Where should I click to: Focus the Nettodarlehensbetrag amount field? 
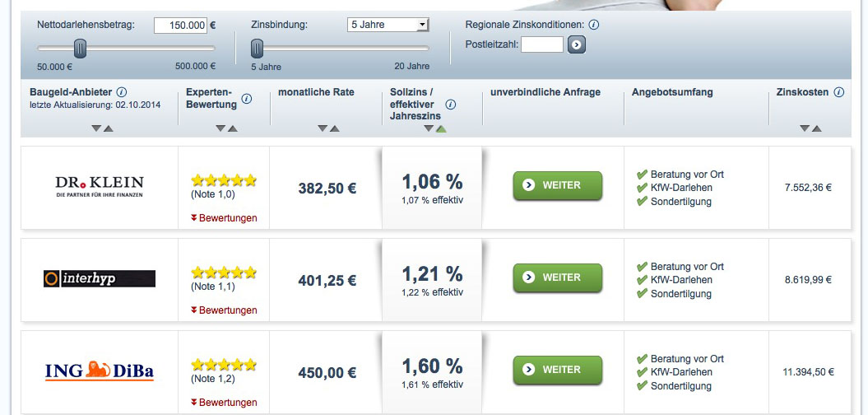coord(180,26)
